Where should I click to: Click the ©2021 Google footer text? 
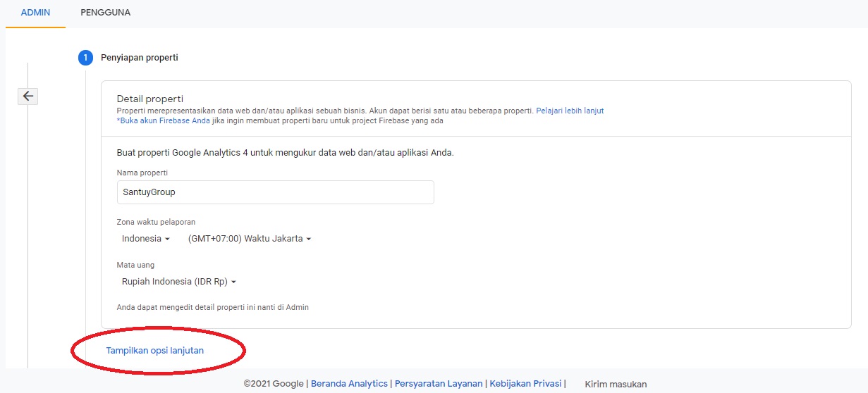(x=274, y=384)
